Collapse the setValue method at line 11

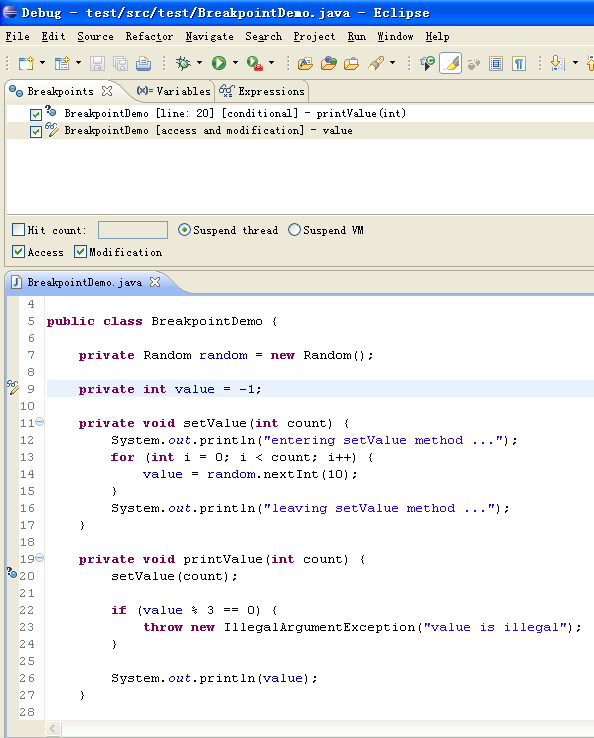pyautogui.click(x=40, y=422)
